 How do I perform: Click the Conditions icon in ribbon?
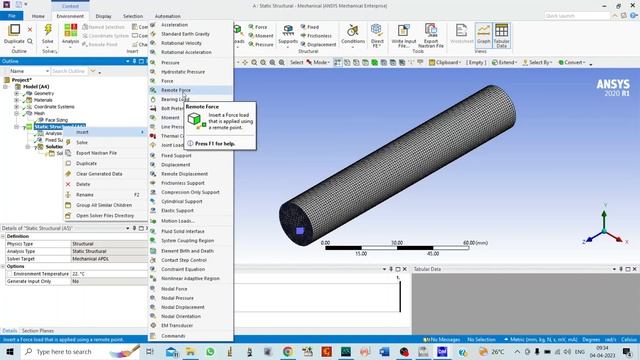[353, 31]
